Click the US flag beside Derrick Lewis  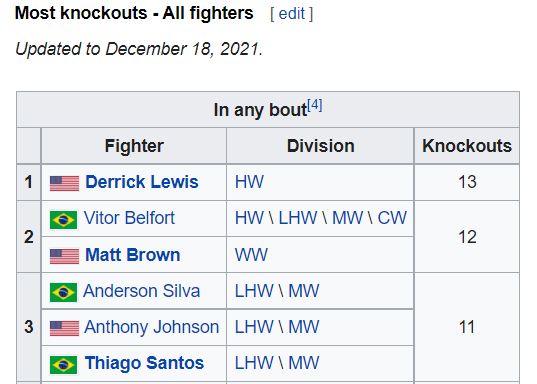coord(64,183)
